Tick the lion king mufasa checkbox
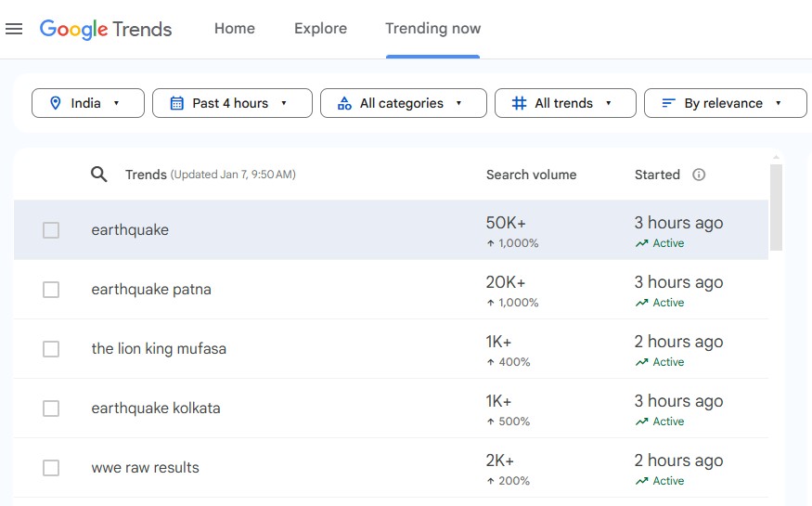 (x=51, y=349)
